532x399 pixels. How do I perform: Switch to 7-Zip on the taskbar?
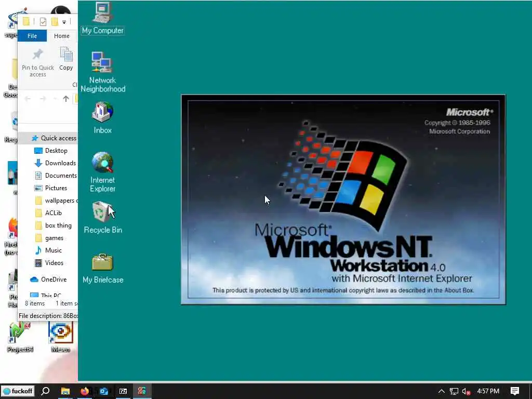coord(123,391)
